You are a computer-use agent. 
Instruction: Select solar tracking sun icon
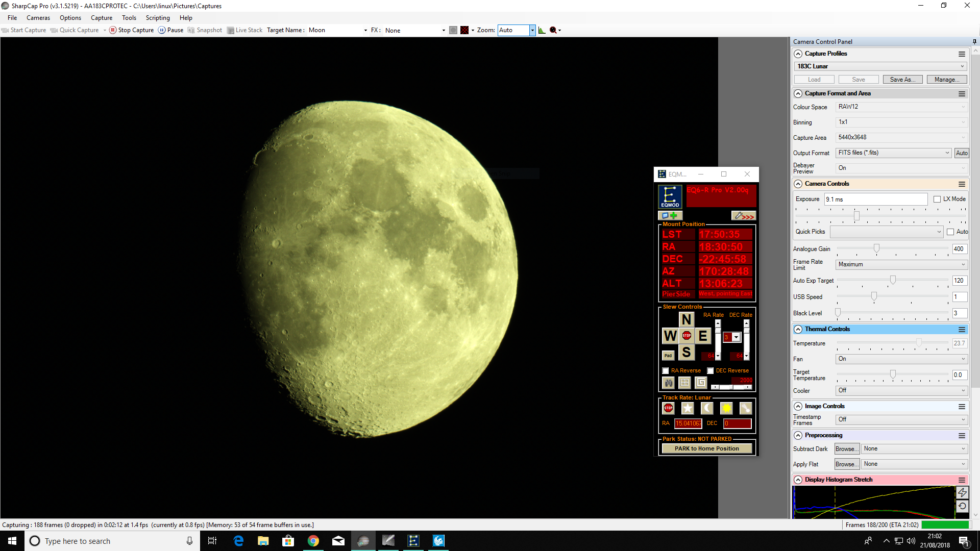pos(726,408)
